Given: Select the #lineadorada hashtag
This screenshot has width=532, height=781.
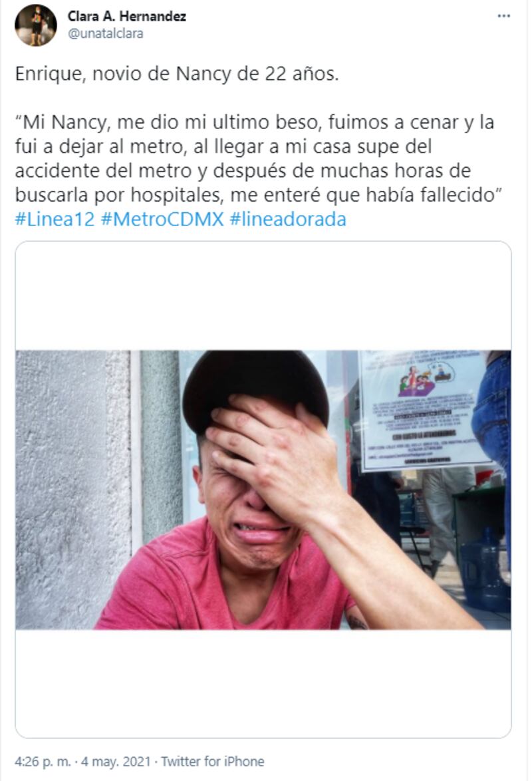Looking at the screenshot, I should (288, 220).
